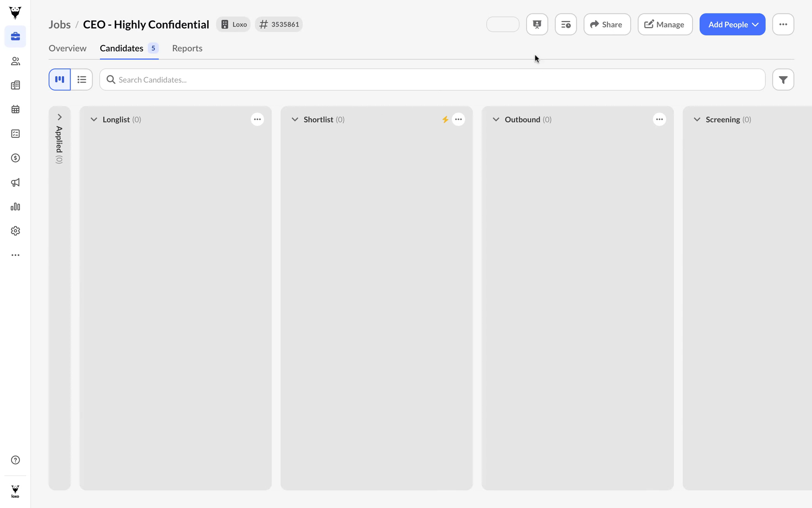This screenshot has height=508, width=812.
Task: Open the Jobs briefcase icon in the sidebar
Action: pyautogui.click(x=15, y=36)
